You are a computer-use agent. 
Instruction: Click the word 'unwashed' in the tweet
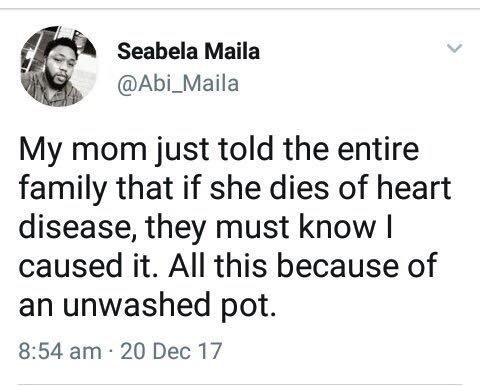tap(136, 303)
